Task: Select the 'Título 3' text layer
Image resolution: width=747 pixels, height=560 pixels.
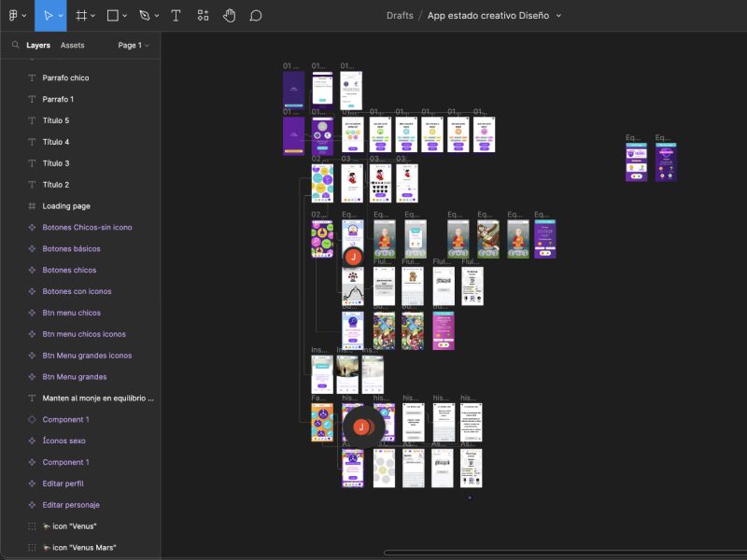Action: 54,162
